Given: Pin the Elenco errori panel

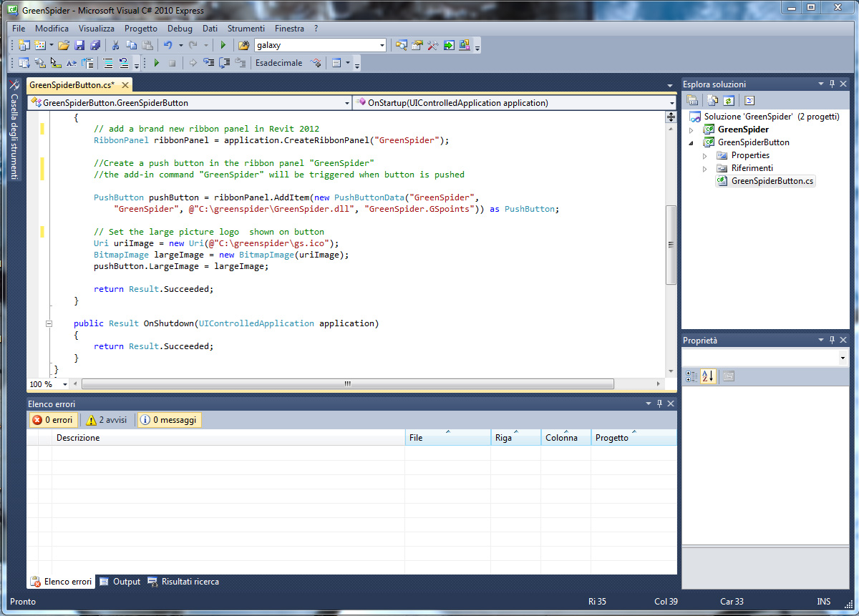Looking at the screenshot, I should (659, 404).
